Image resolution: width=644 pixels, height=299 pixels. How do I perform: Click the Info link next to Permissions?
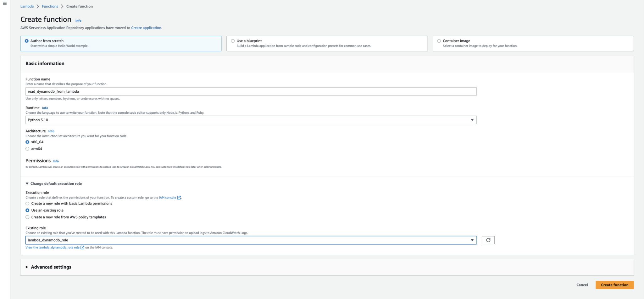pos(56,161)
